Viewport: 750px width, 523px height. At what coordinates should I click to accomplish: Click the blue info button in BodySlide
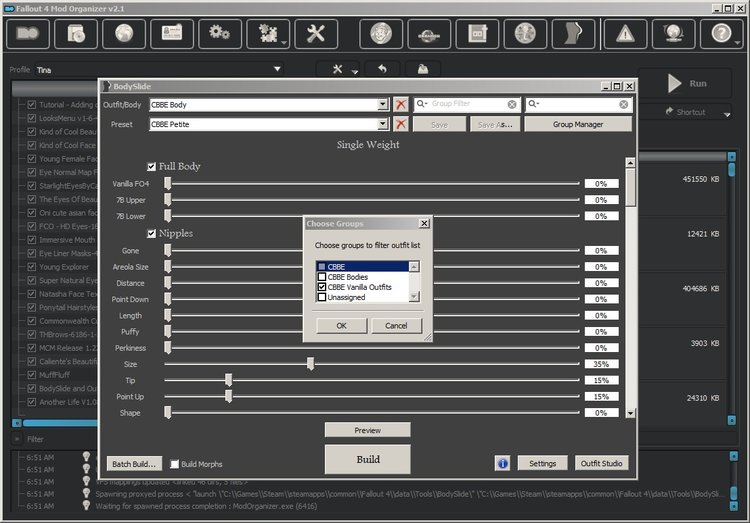pos(502,463)
